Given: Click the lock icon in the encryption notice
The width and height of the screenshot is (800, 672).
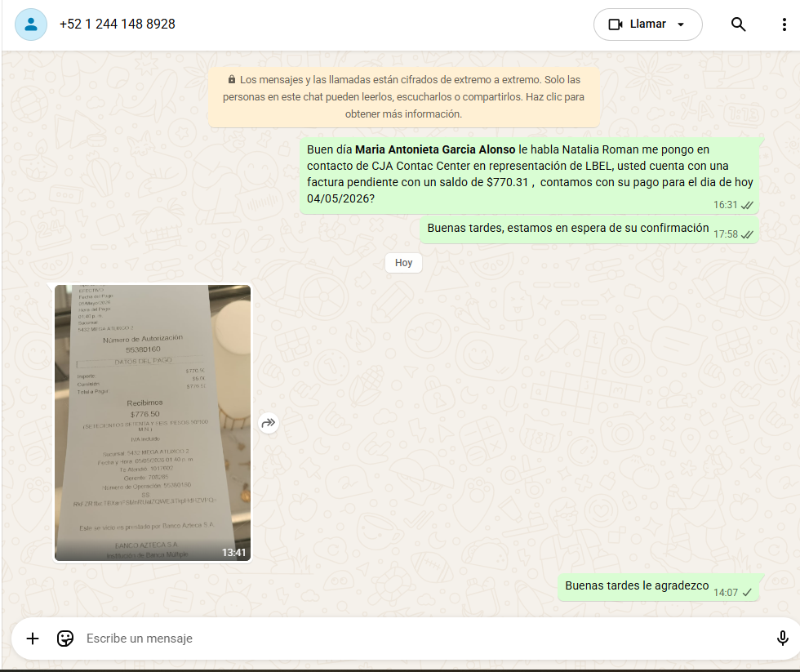Looking at the screenshot, I should click(232, 79).
